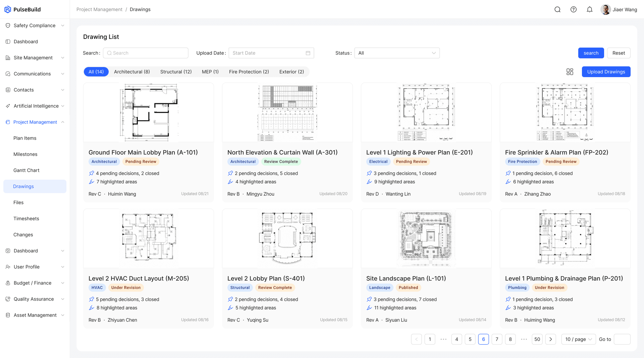
Task: Open Site Landscape Plan drawing thumbnail
Action: click(x=426, y=238)
